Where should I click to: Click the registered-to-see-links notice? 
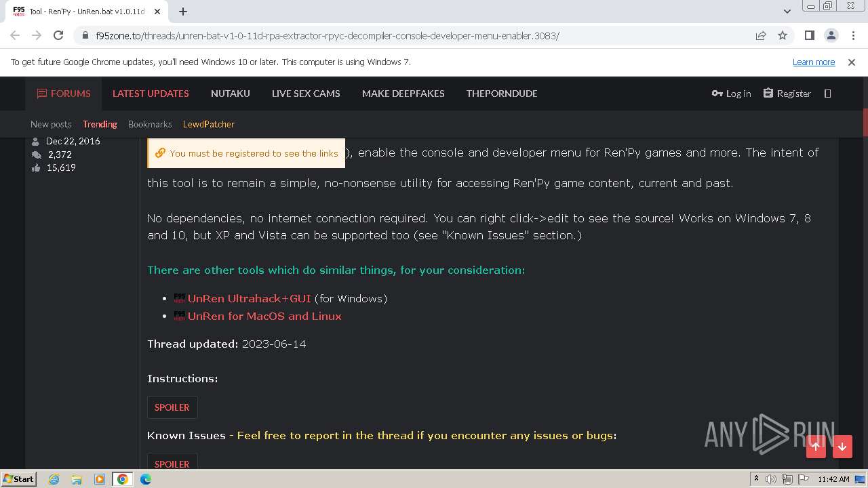pyautogui.click(x=246, y=153)
